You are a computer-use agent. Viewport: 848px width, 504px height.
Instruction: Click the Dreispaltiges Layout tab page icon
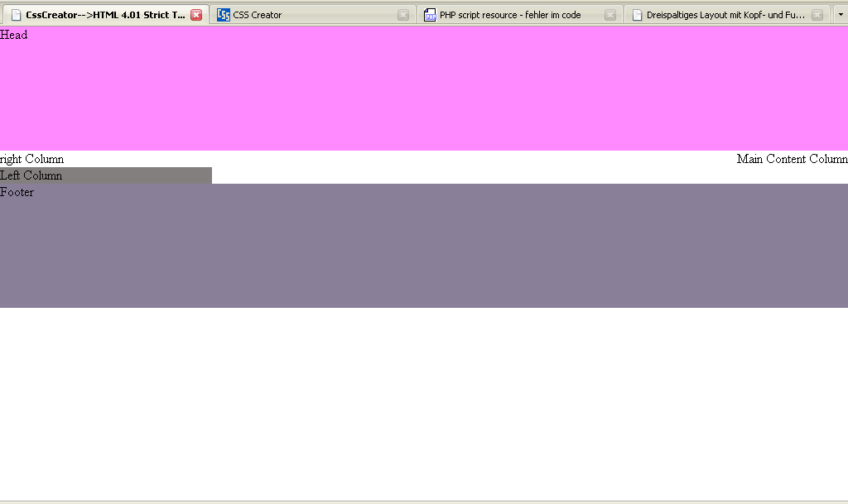[x=637, y=15]
